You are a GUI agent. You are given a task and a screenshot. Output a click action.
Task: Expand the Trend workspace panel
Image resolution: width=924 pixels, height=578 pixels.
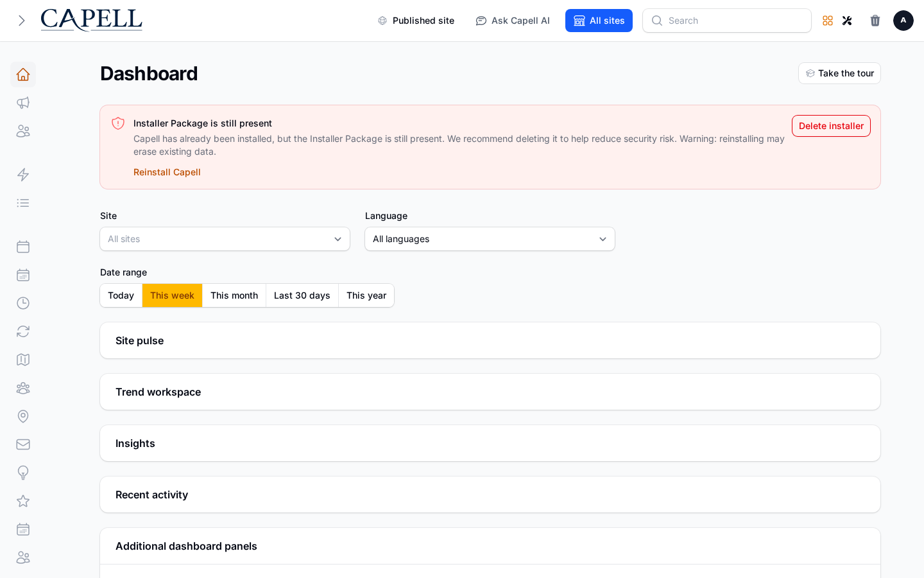pyautogui.click(x=490, y=392)
